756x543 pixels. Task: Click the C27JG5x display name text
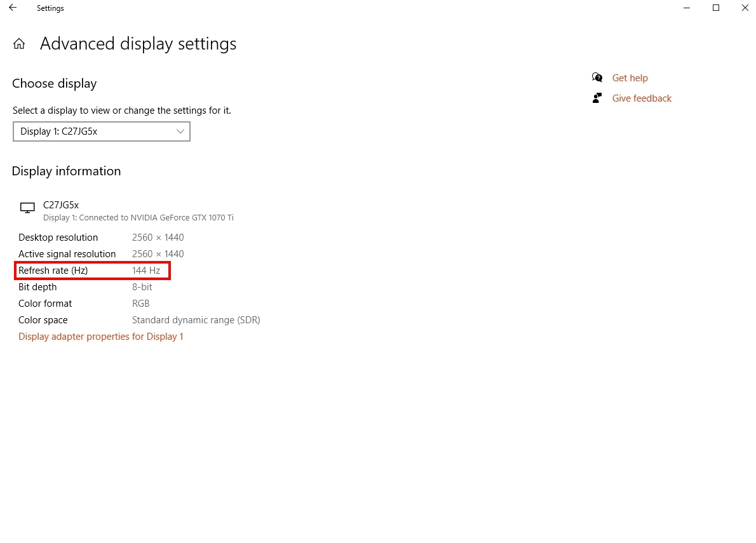[x=61, y=205]
